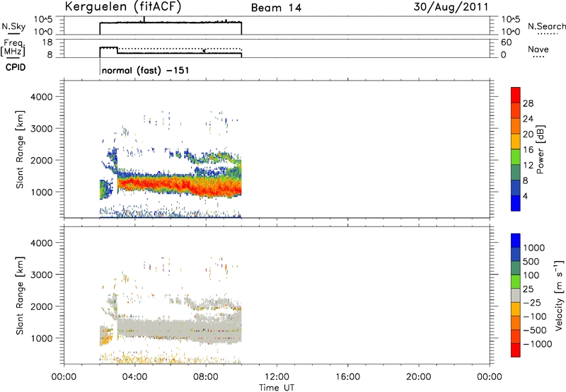
Task: Click the '4000' tick in power panel
Action: 41,97
